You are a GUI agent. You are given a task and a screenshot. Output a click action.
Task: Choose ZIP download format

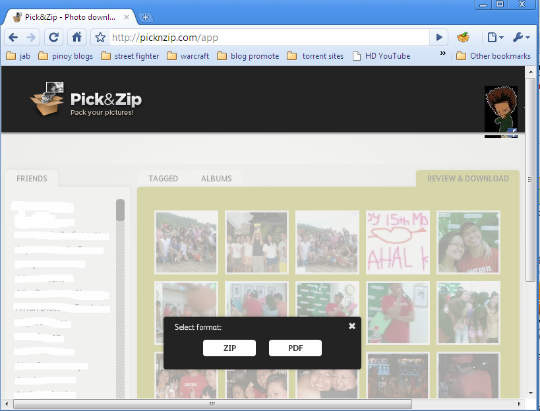click(x=229, y=348)
